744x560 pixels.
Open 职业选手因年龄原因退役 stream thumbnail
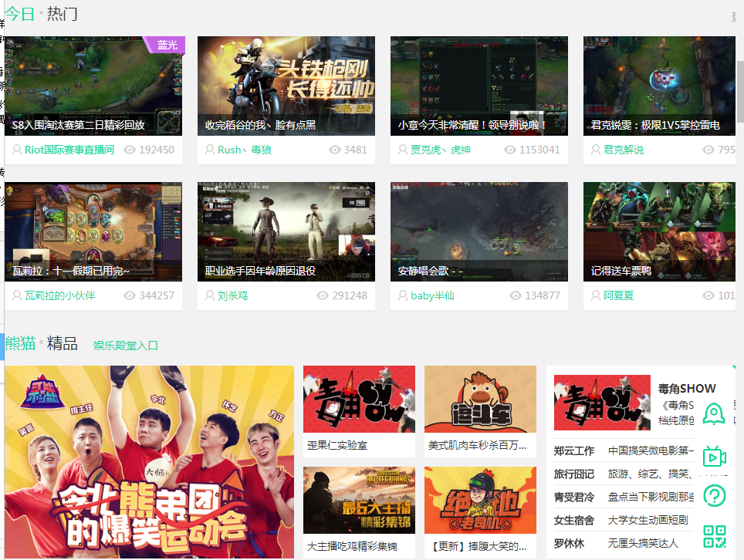click(286, 231)
